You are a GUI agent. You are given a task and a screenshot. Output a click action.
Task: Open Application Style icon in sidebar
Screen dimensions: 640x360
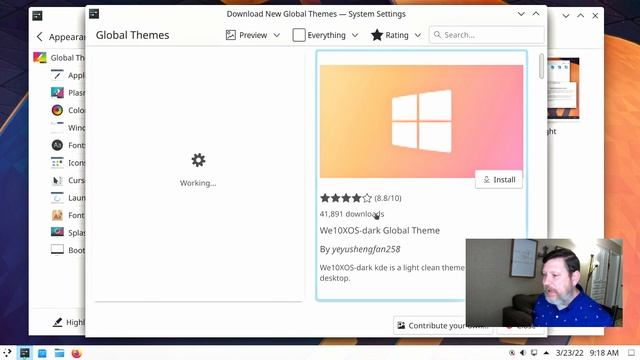pos(57,75)
